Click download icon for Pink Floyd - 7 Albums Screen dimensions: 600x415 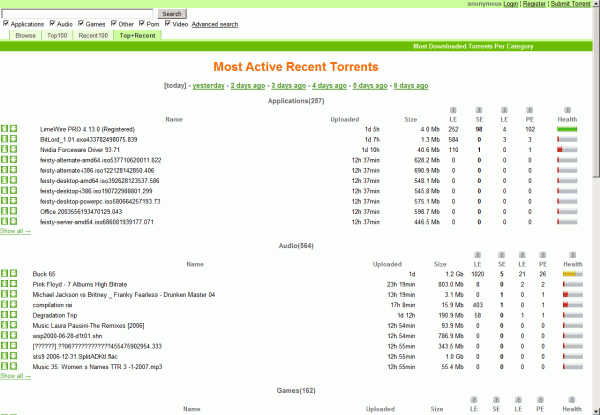coord(13,283)
